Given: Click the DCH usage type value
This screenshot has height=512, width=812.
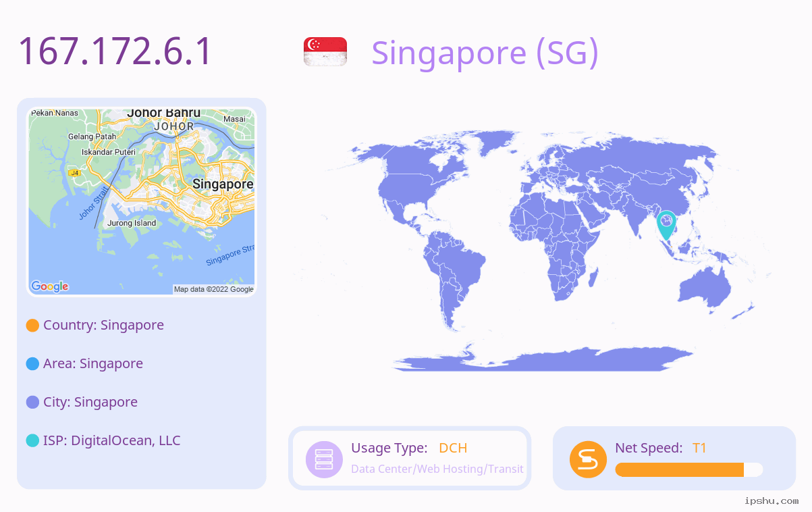Looking at the screenshot, I should pyautogui.click(x=453, y=448).
